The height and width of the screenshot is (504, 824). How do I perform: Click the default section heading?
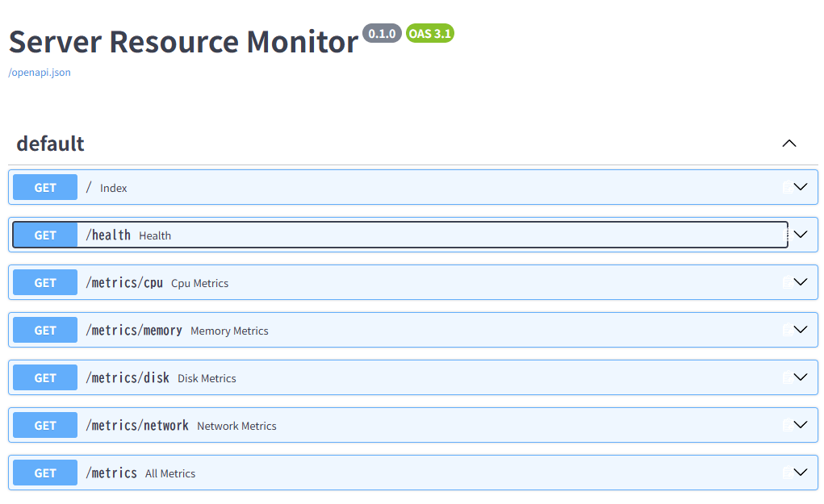[x=51, y=144]
